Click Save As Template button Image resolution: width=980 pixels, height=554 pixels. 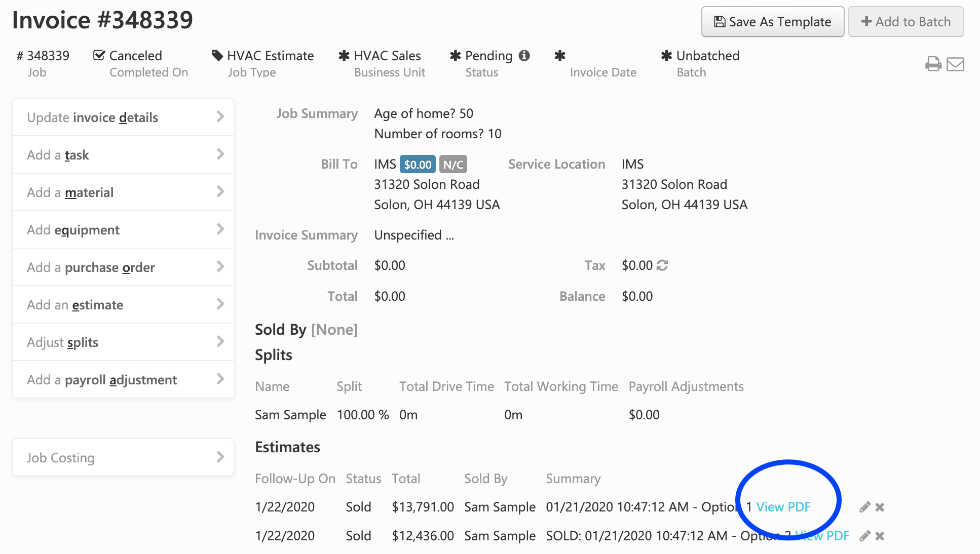(773, 22)
